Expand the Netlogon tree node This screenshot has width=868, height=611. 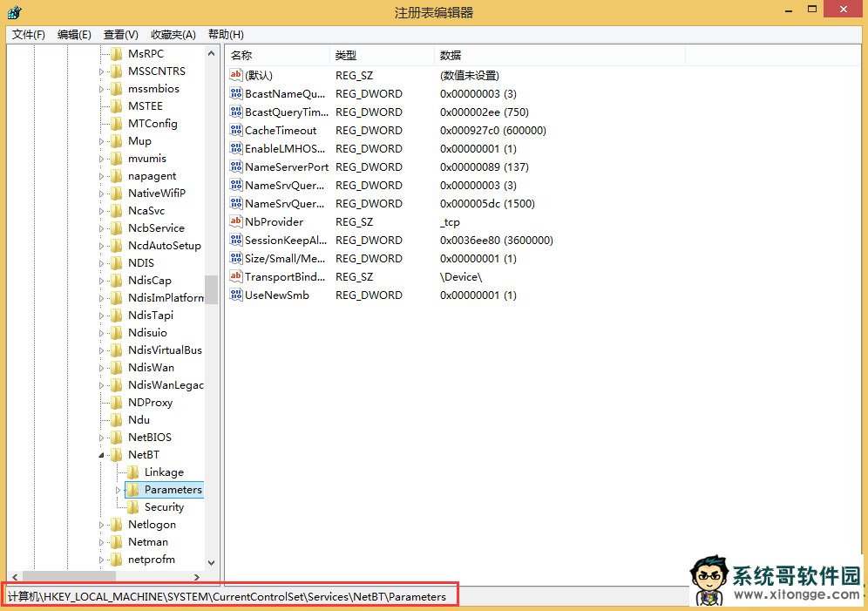[101, 525]
